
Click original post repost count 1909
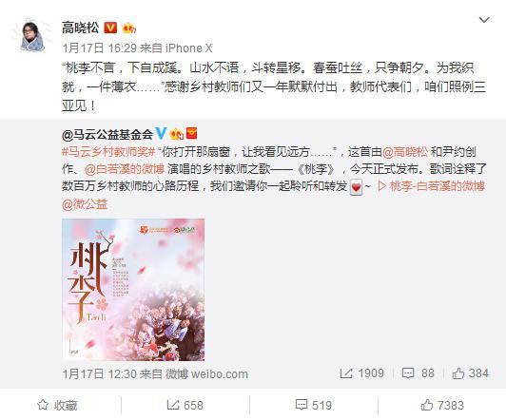[361, 373]
